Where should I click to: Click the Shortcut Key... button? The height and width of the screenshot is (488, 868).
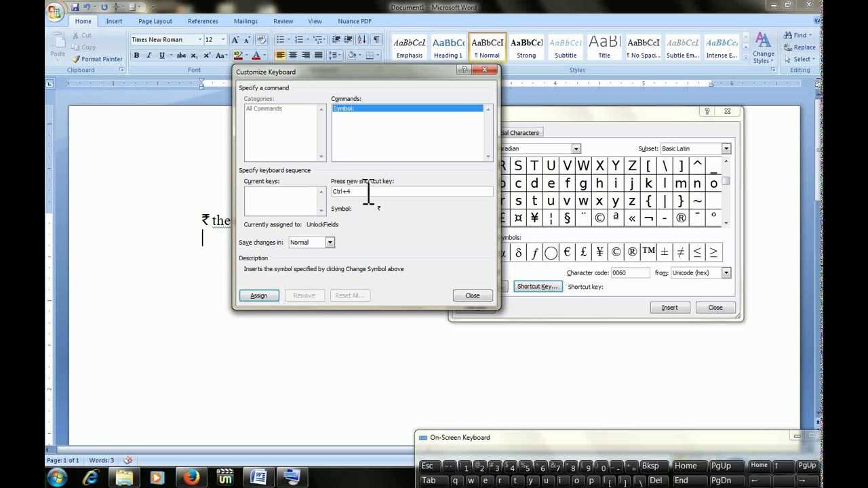coord(538,287)
